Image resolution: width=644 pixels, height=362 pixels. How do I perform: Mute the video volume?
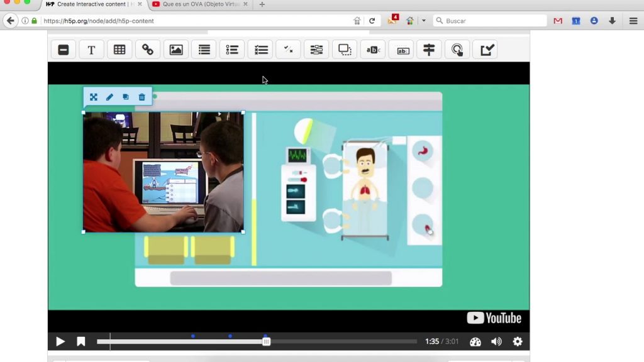click(x=496, y=341)
